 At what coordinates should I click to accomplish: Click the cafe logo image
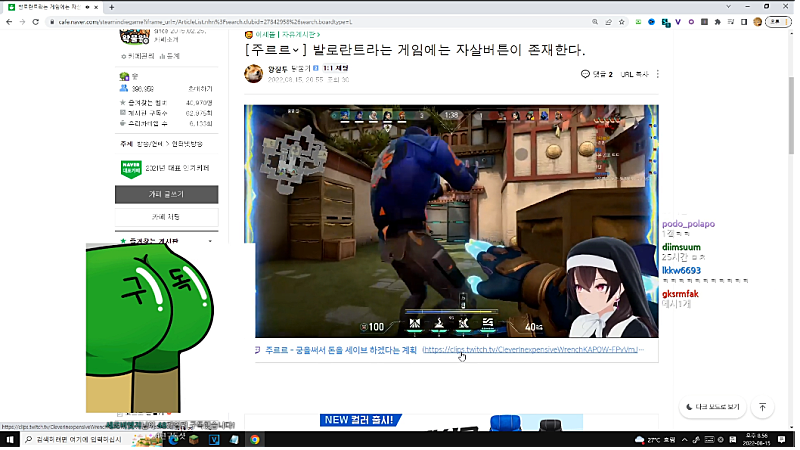pos(134,37)
